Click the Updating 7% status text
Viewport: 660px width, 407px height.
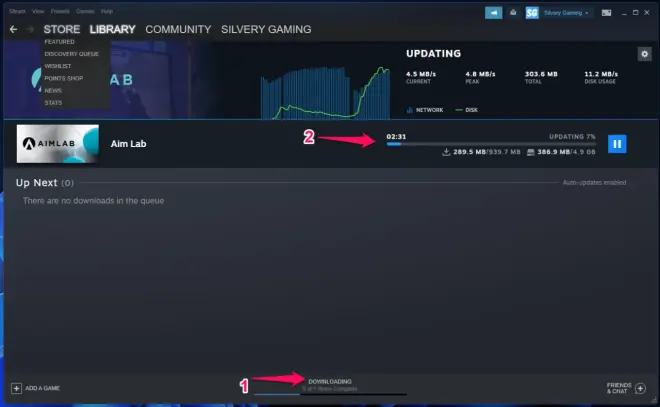572,136
